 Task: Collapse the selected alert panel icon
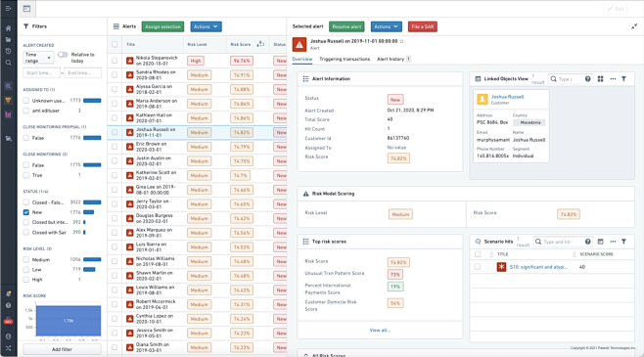[x=634, y=26]
